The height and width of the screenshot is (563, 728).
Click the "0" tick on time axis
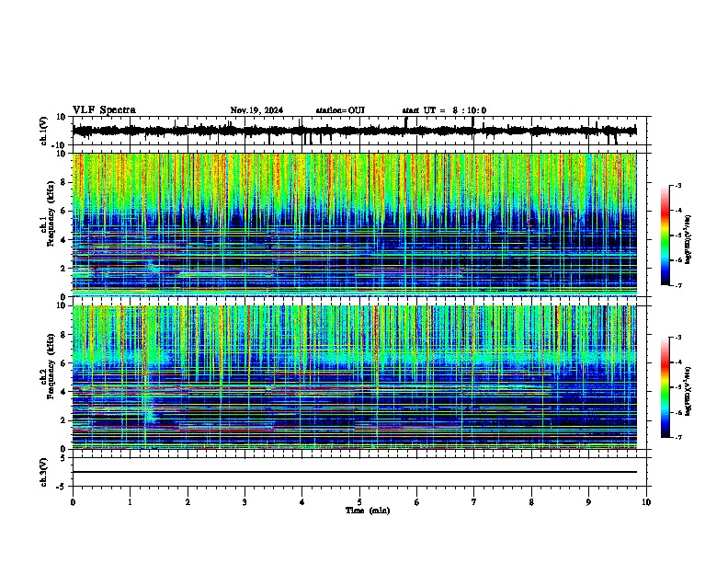[x=73, y=502]
